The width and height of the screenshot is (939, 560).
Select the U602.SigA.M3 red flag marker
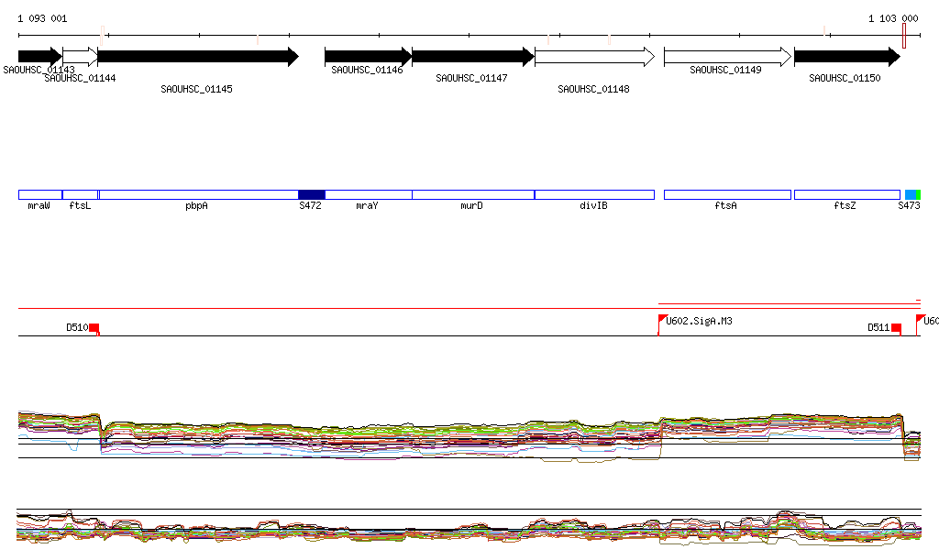tap(663, 320)
